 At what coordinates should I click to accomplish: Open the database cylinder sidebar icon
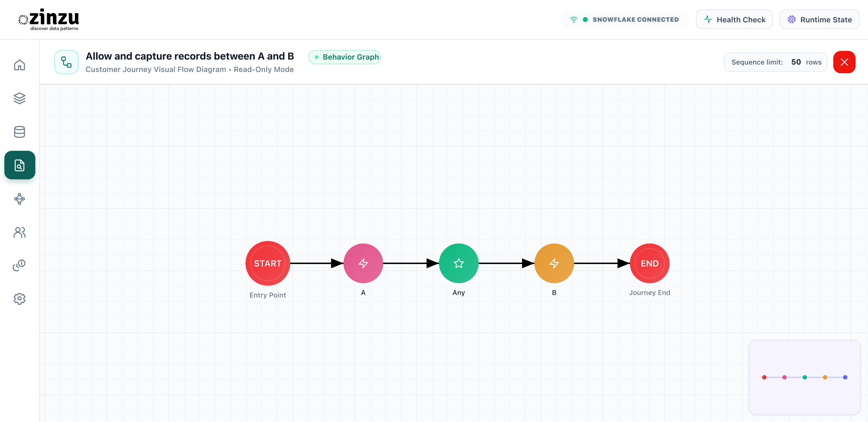click(20, 132)
